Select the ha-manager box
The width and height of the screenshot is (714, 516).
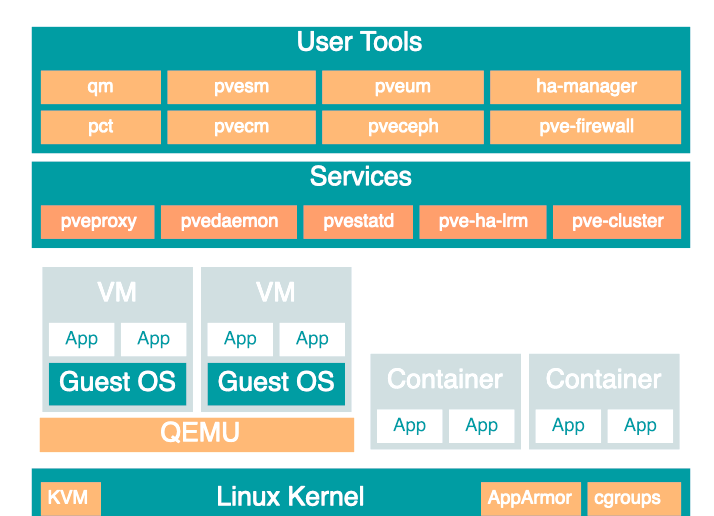[x=586, y=87]
